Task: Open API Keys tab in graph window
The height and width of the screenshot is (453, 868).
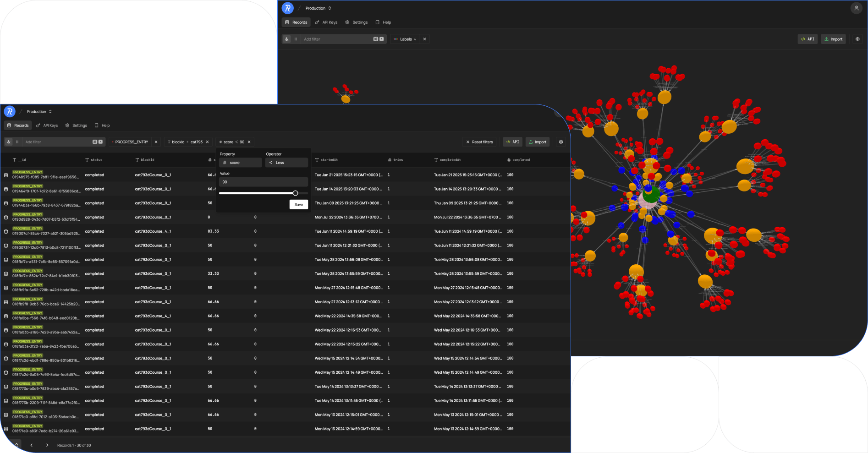Action: pos(326,22)
